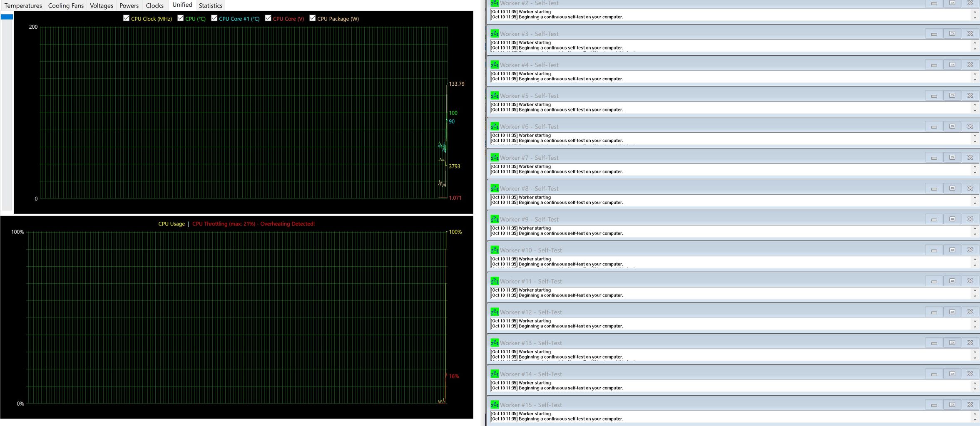The image size is (980, 426).
Task: Click the Prime95 icon of Worker #5 window
Action: (495, 95)
